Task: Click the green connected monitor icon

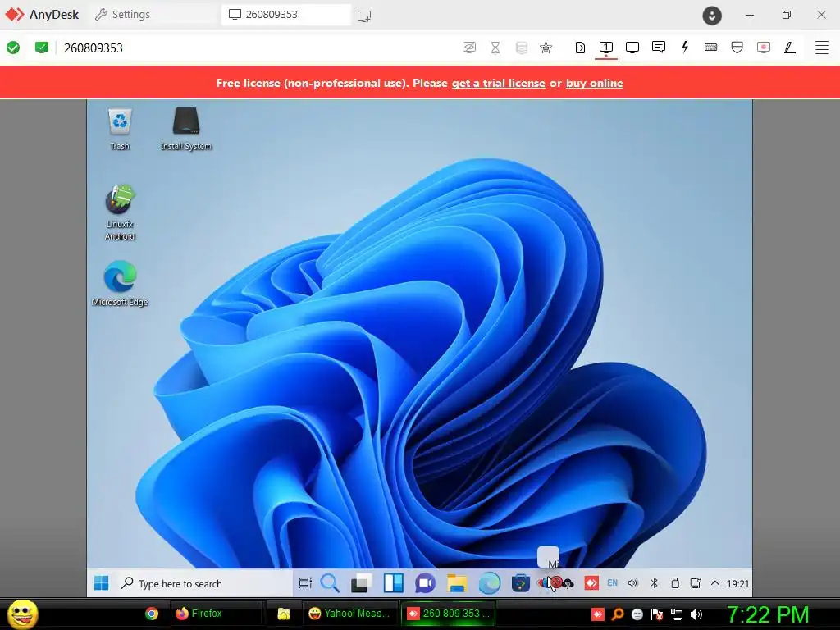Action: [x=41, y=48]
